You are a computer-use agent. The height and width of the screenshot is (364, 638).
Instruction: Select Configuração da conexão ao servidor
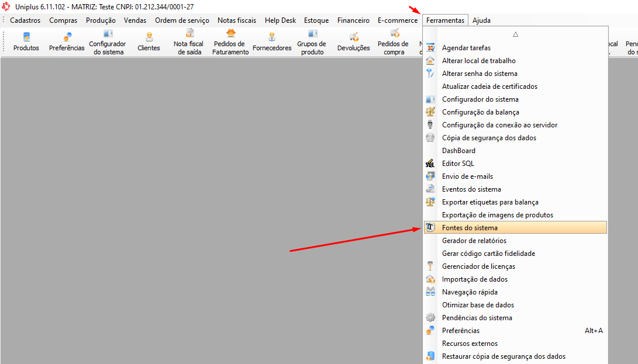(x=516, y=125)
